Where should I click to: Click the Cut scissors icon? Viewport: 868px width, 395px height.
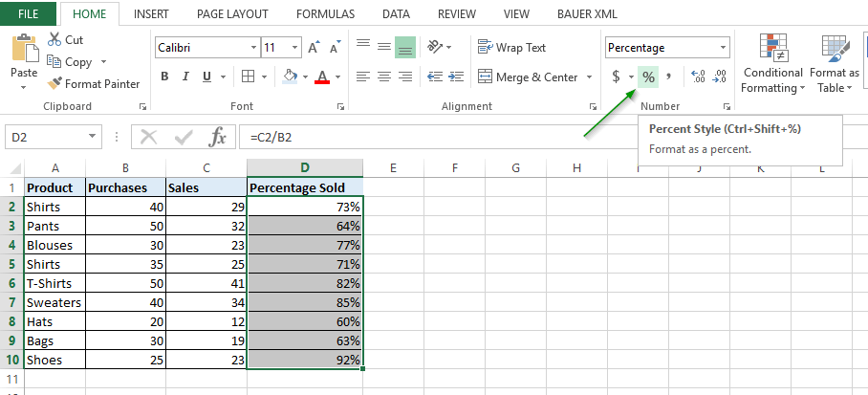point(54,40)
